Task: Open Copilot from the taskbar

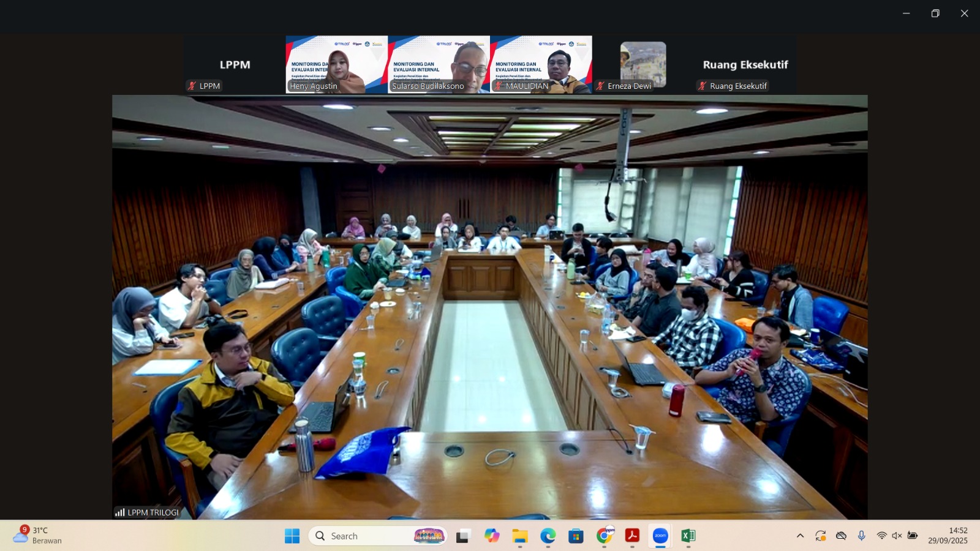Action: [x=492, y=536]
